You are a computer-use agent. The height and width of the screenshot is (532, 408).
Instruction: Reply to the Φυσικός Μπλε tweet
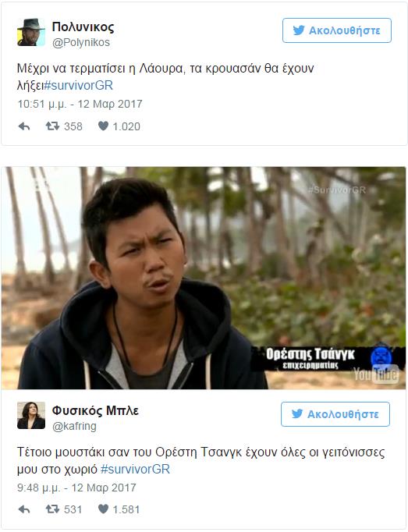click(24, 509)
